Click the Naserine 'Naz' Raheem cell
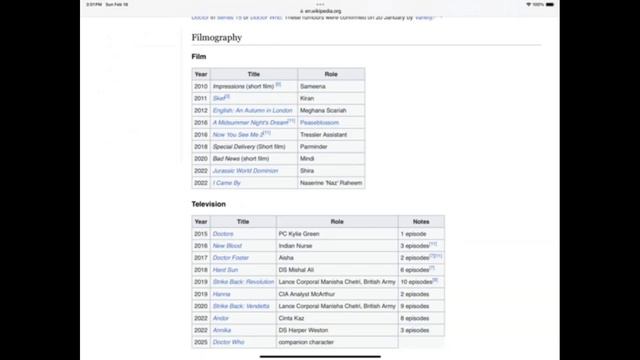 tap(331, 183)
